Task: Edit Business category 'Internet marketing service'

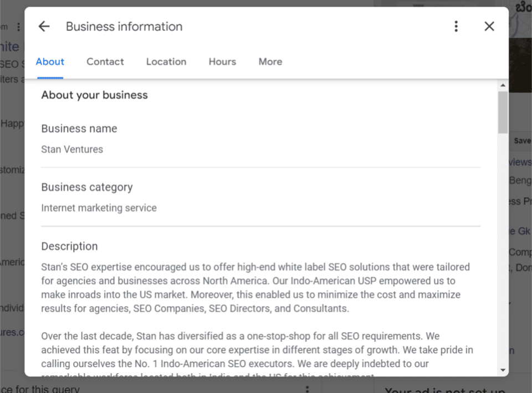Action: [99, 208]
